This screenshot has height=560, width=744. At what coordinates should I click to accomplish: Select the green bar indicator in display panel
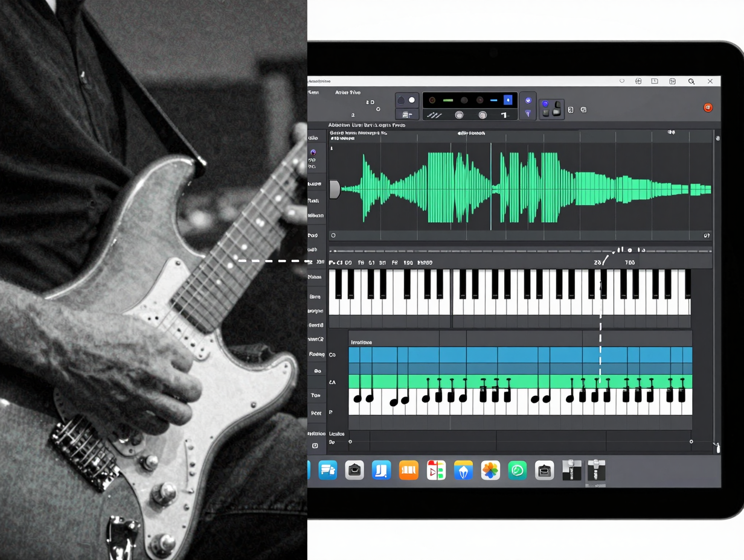[x=448, y=100]
